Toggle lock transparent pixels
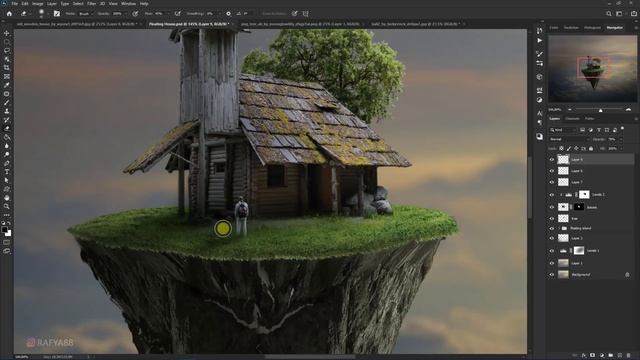Screen dimensions: 640x360 pyautogui.click(x=562, y=149)
